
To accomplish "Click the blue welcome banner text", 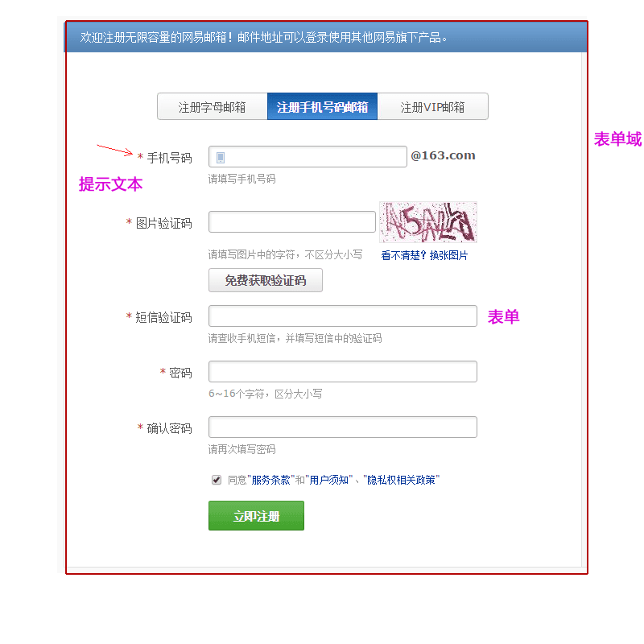I will (263, 37).
